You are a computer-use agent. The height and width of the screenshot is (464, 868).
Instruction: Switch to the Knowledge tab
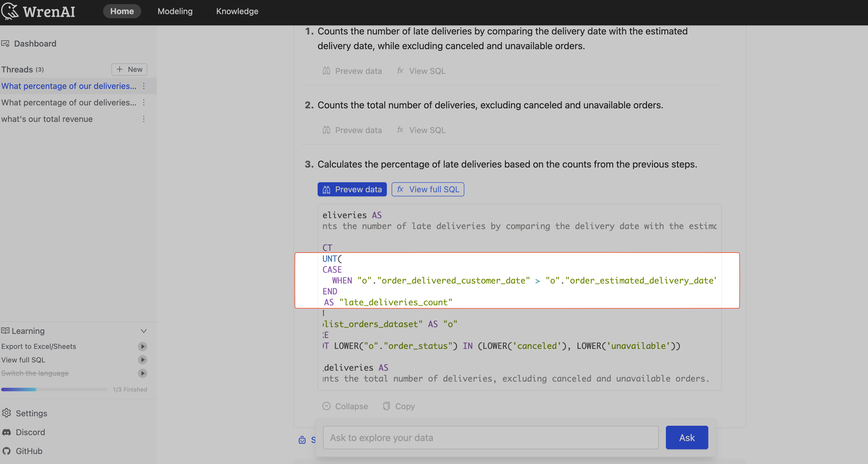[237, 11]
